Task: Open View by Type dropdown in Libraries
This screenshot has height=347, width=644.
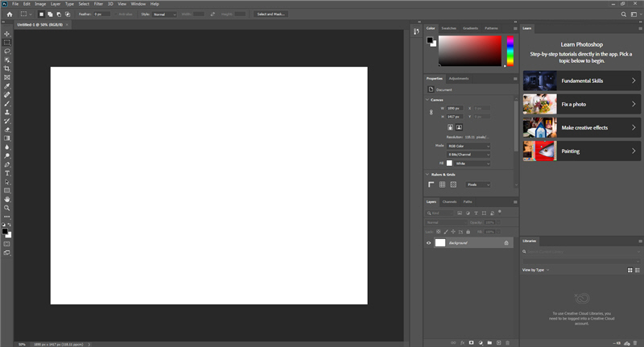Action: click(x=535, y=270)
